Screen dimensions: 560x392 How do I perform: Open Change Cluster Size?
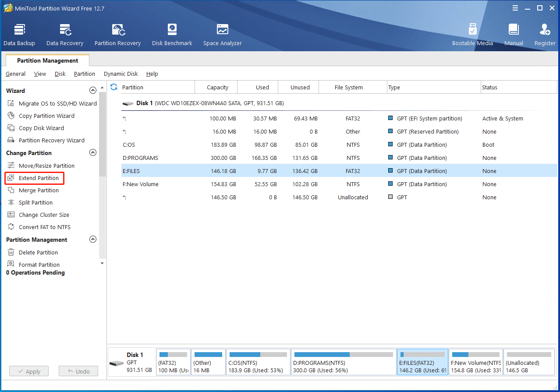[38, 215]
